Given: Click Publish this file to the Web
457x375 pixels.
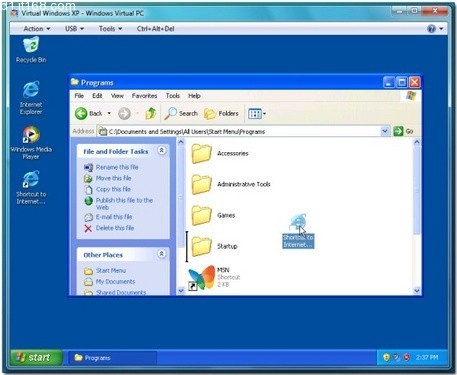Looking at the screenshot, I should pyautogui.click(x=124, y=203).
